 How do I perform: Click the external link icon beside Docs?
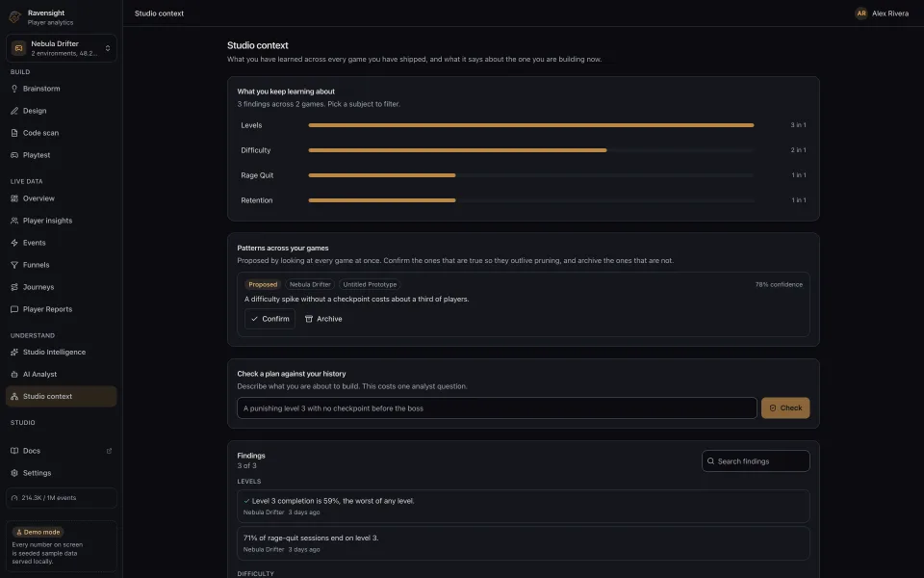(x=109, y=451)
